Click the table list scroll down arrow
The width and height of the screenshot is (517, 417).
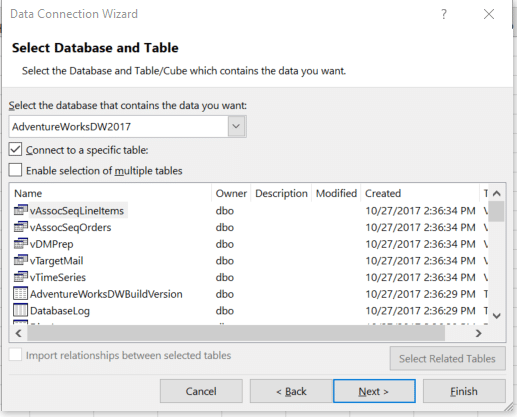pos(497,316)
